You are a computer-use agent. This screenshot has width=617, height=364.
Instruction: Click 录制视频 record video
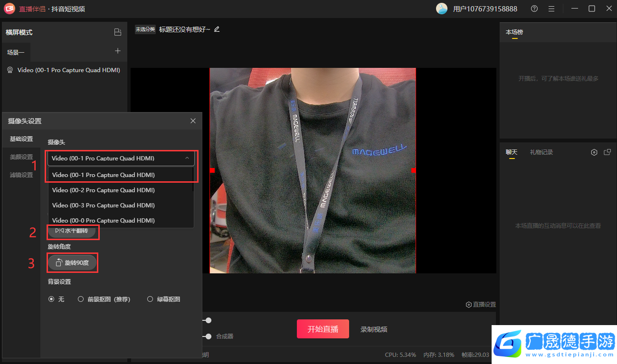[374, 329]
